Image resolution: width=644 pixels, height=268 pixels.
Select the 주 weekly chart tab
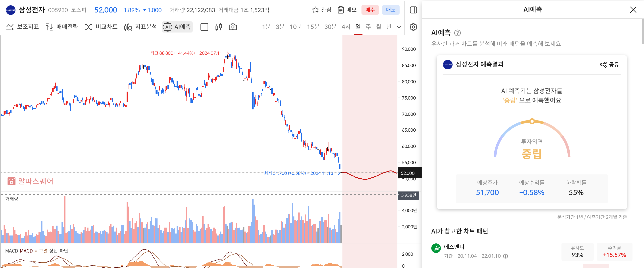(x=368, y=27)
